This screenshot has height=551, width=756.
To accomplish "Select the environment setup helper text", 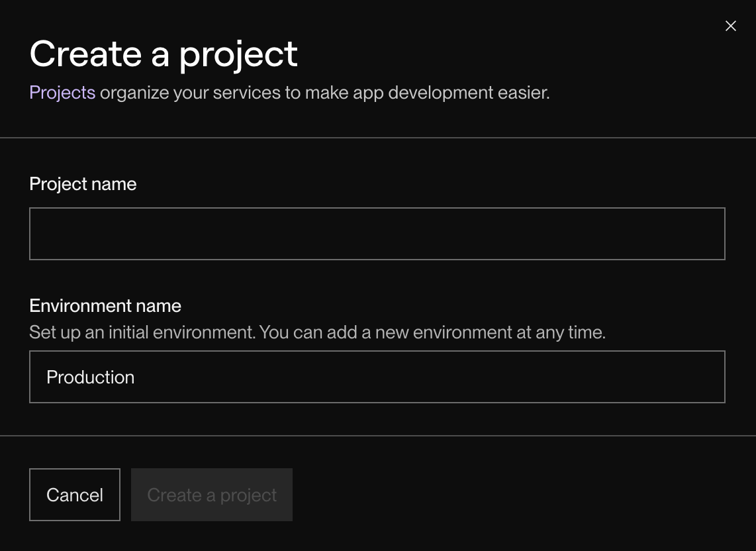I will tap(317, 332).
